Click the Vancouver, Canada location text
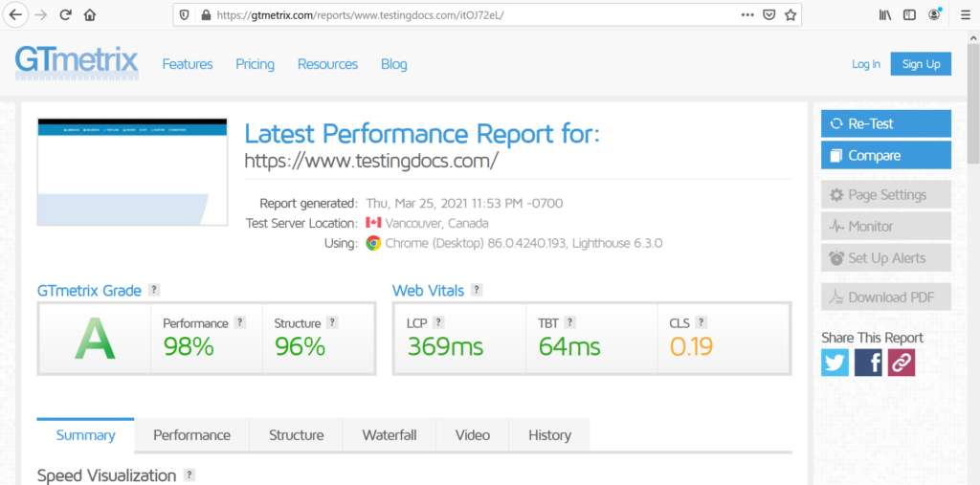Image resolution: width=980 pixels, height=485 pixels. click(436, 223)
